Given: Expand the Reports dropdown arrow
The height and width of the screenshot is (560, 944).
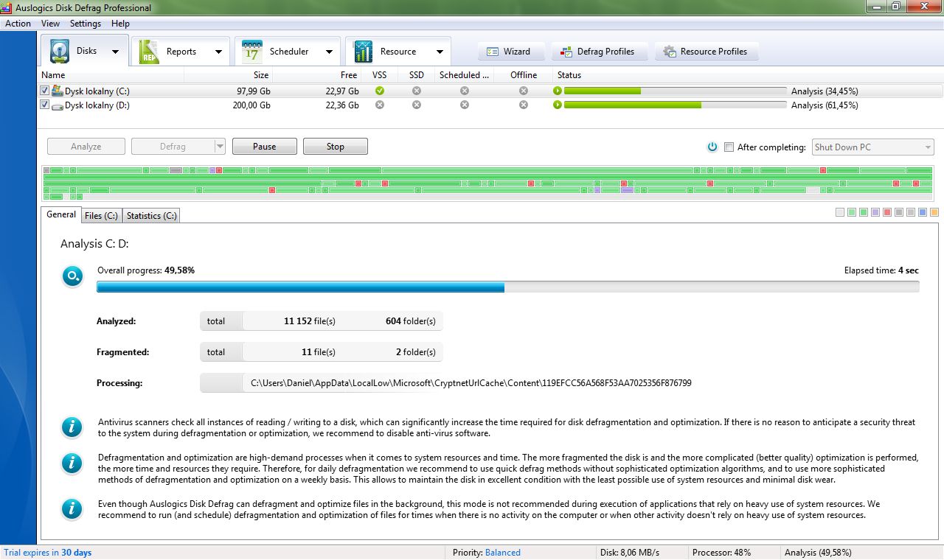Looking at the screenshot, I should 218,52.
